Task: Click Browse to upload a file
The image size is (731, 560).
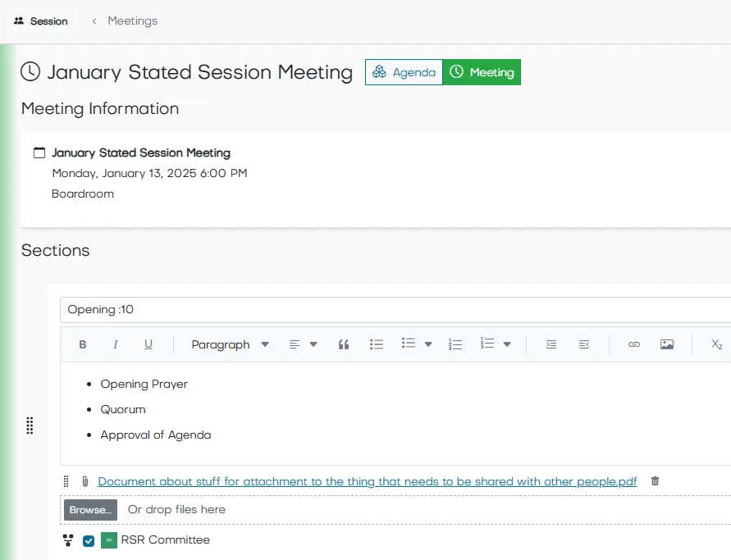Action: pos(90,510)
